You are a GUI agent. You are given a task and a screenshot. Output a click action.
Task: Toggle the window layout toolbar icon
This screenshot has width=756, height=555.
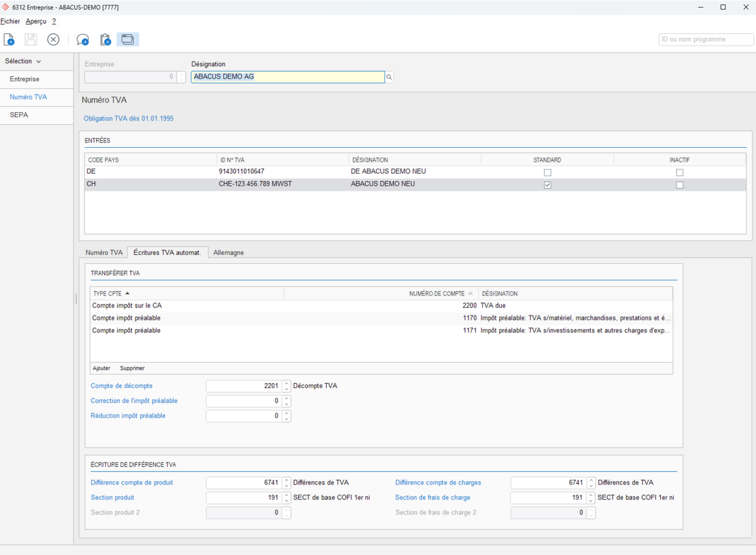128,40
